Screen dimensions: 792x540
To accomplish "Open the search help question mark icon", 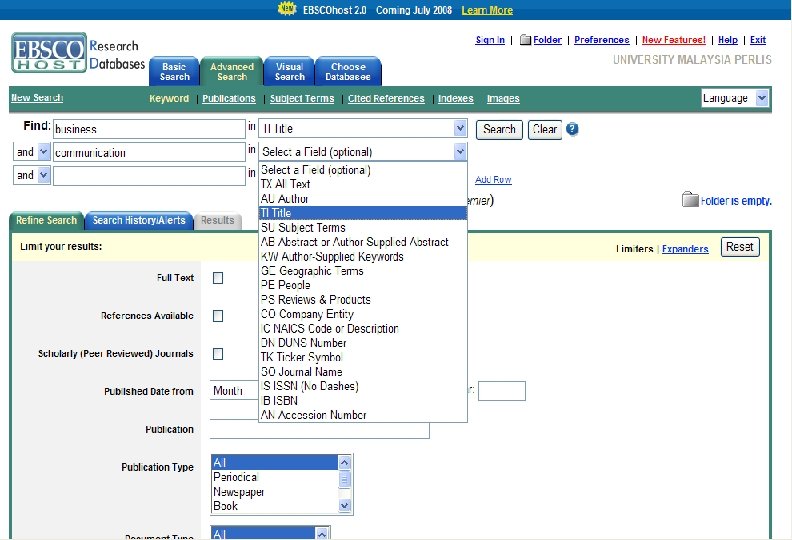I will click(x=572, y=129).
